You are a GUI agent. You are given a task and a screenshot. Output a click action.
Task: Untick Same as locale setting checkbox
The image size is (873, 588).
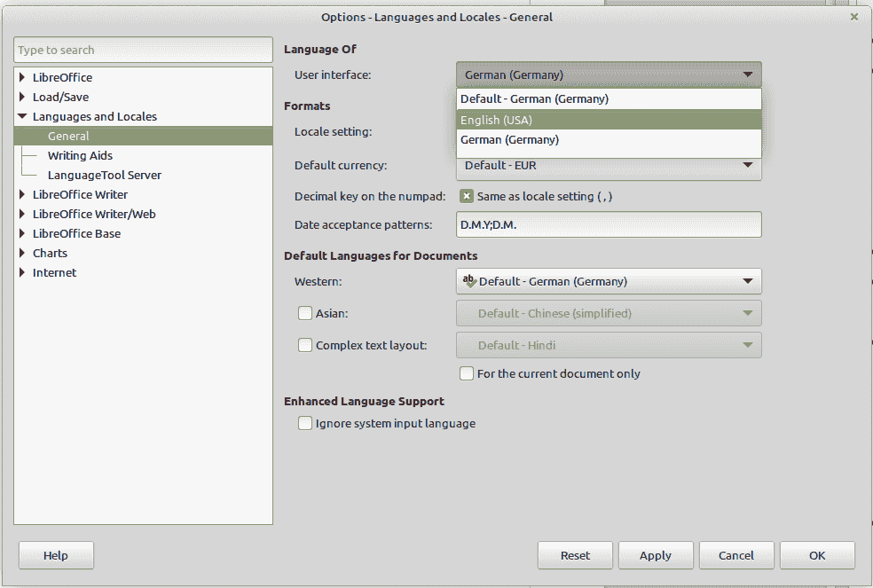point(467,197)
